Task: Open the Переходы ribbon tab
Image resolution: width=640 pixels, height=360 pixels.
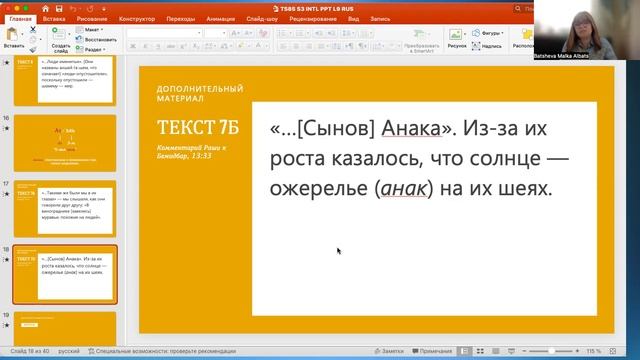Action: [x=180, y=19]
